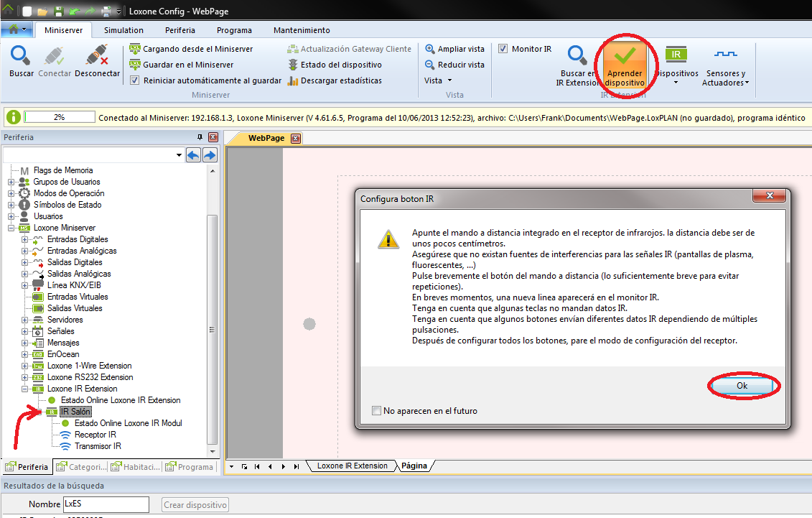Open the Mantenimiento ribbon tab

[302, 30]
